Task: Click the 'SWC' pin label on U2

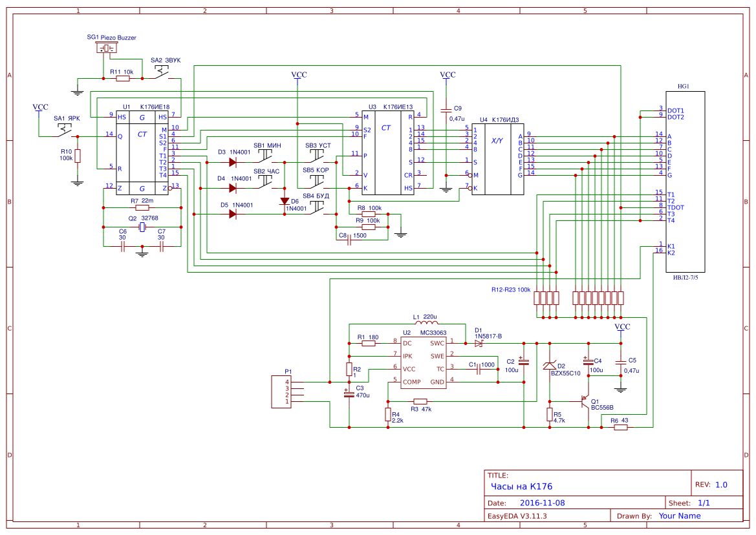Action: coord(437,343)
